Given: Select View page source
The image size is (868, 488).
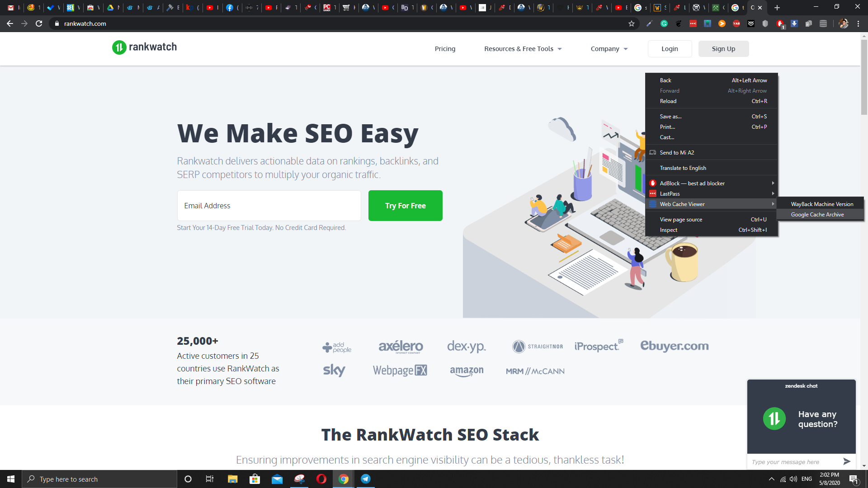Looking at the screenshot, I should click(712, 220).
